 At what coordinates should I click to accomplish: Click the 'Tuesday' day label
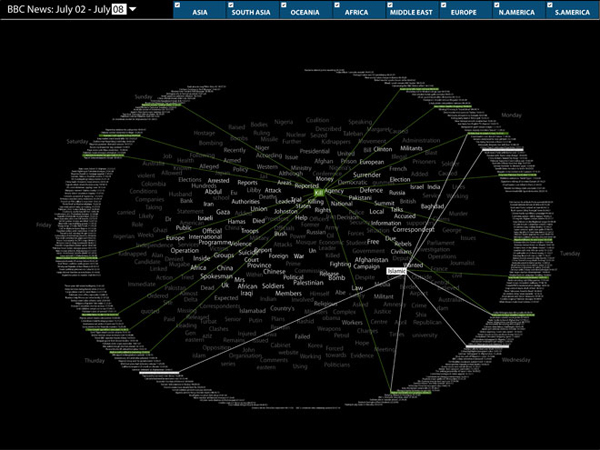pyautogui.click(x=570, y=253)
